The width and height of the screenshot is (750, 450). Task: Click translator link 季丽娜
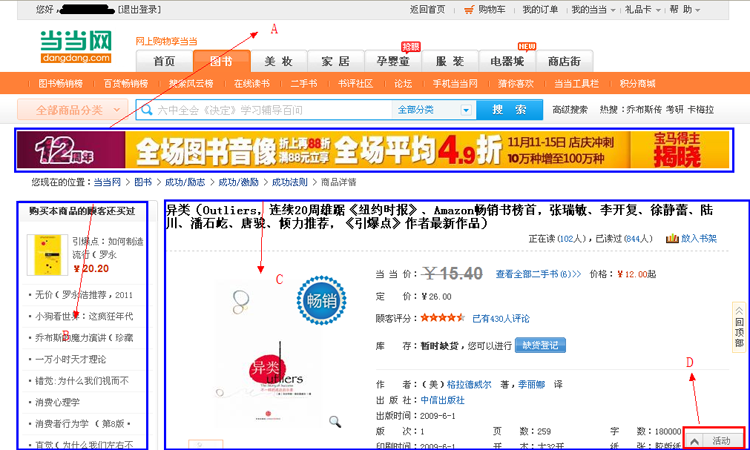tap(531, 384)
